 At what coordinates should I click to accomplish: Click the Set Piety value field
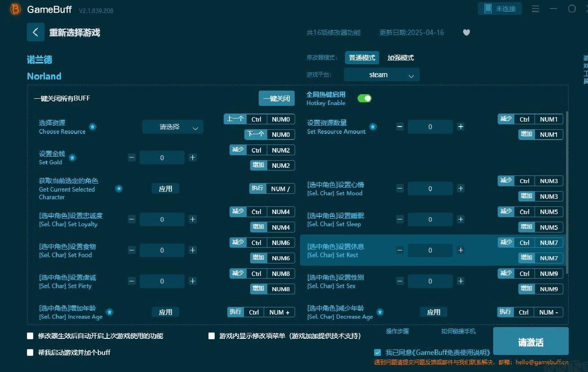[x=162, y=281]
